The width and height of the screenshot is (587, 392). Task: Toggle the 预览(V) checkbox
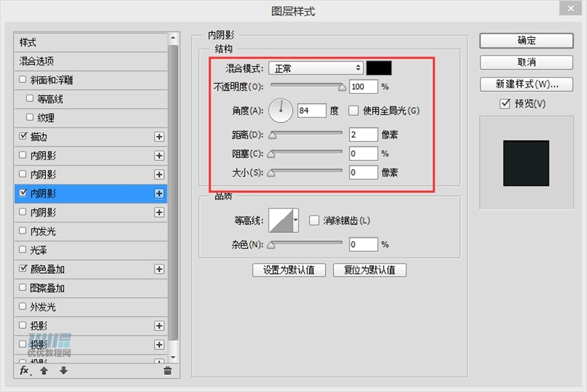click(505, 103)
